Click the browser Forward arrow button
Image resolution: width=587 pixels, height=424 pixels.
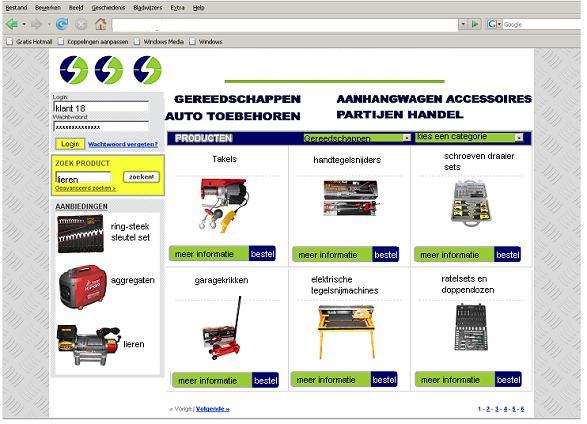[36, 25]
